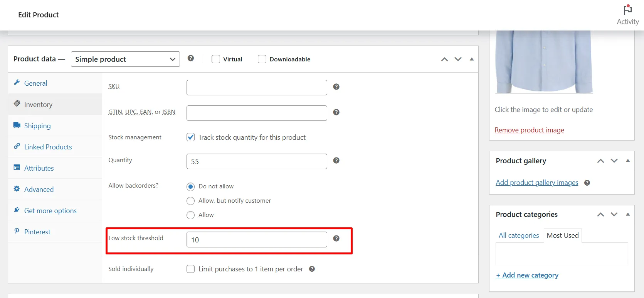Click the Inventory tag icon
Image resolution: width=644 pixels, height=298 pixels.
17,104
